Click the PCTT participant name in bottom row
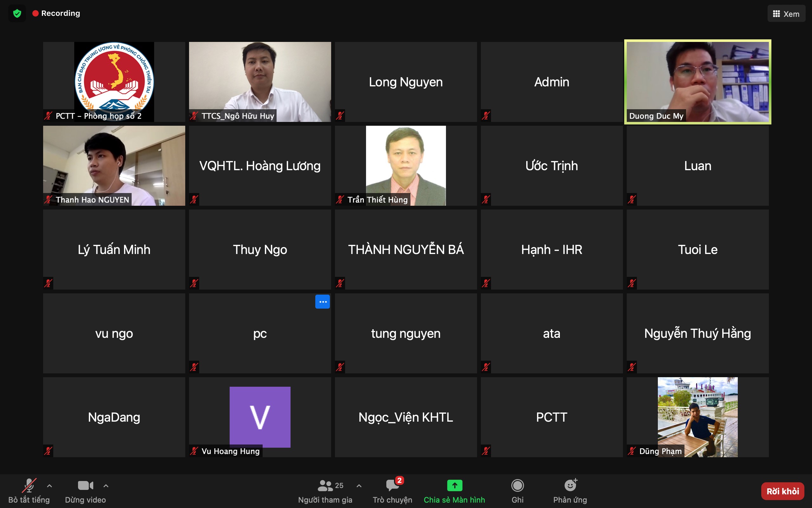The width and height of the screenshot is (812, 508). 552,417
